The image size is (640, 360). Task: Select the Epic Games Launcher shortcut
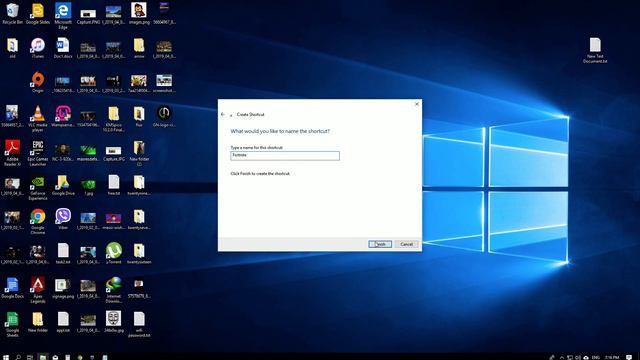[x=38, y=153]
